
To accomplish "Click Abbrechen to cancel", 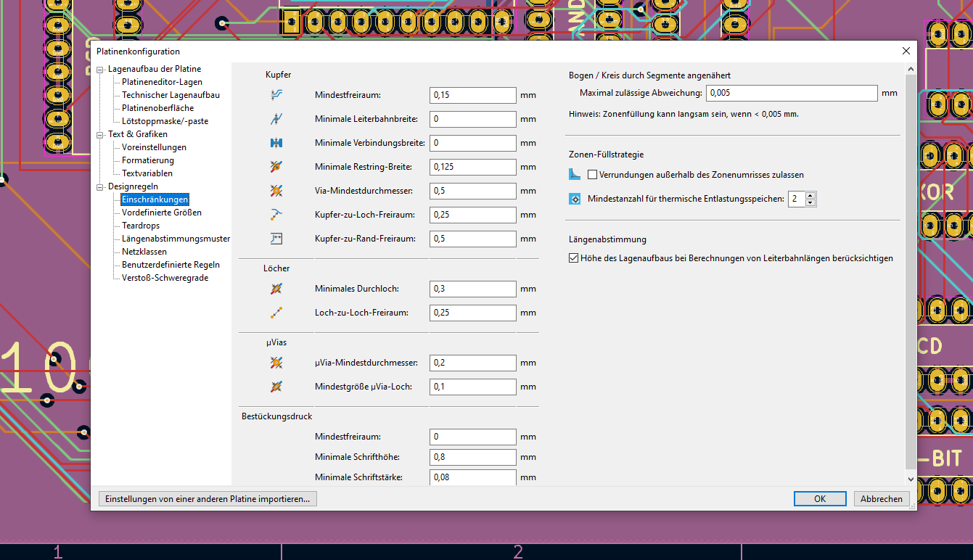I will pyautogui.click(x=882, y=499).
